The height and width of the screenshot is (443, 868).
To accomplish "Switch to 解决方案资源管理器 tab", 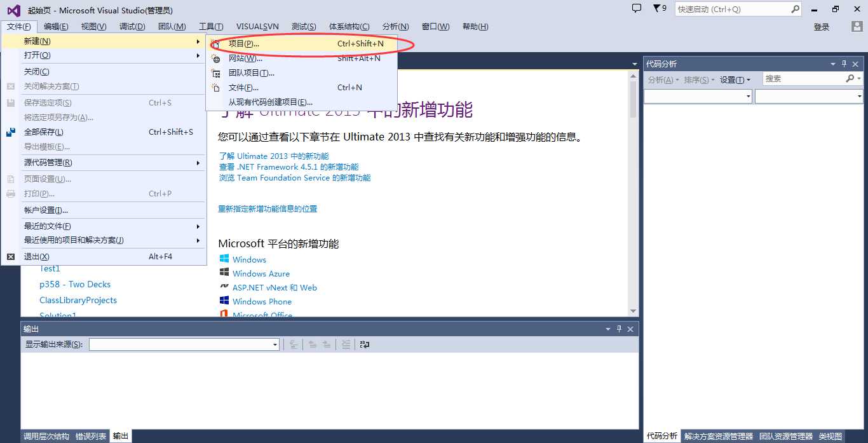I will point(719,436).
